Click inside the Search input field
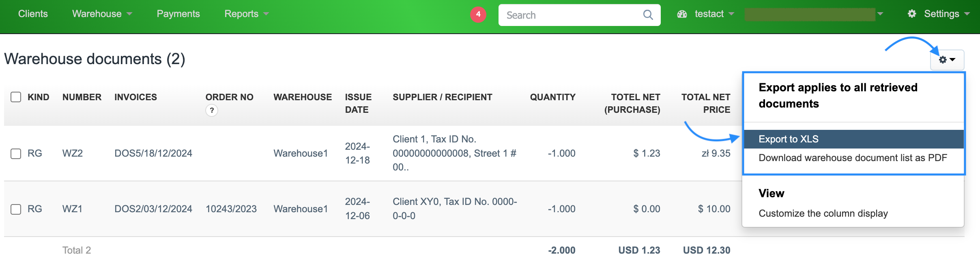980x267 pixels. 568,15
